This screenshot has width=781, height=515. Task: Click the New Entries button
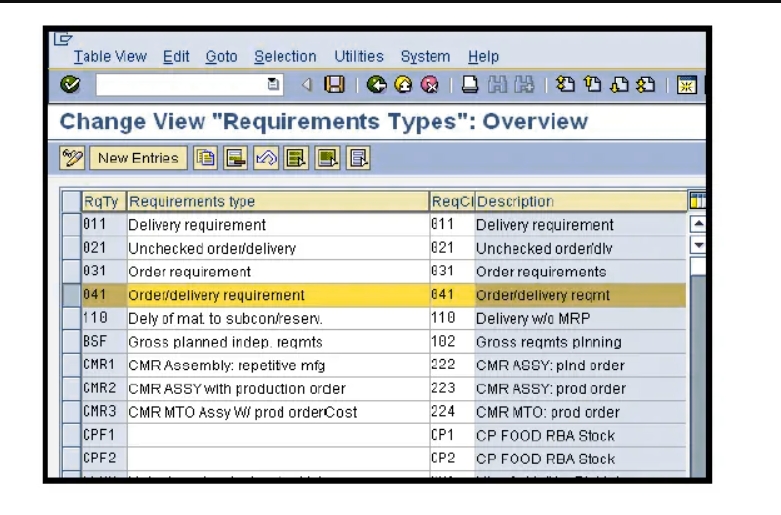click(x=138, y=158)
